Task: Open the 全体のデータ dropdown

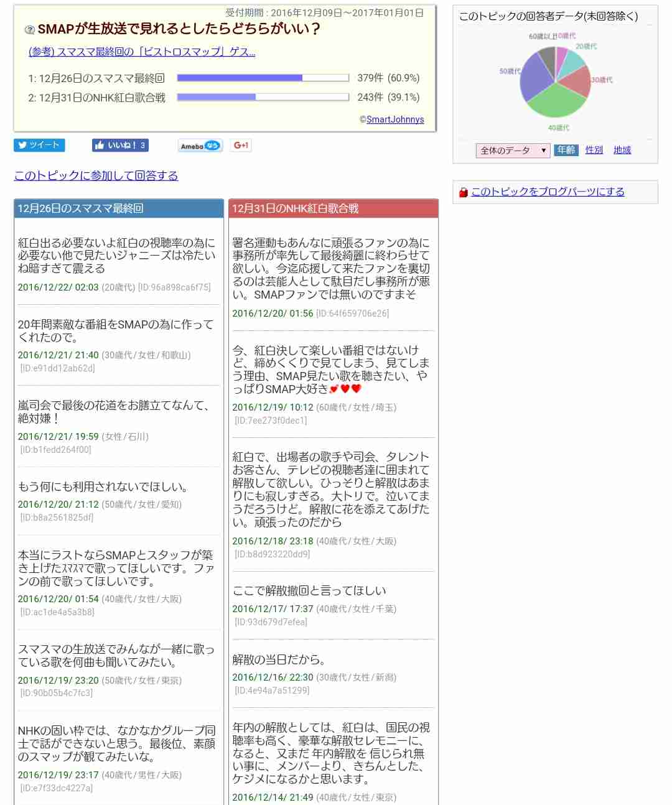Action: pos(513,151)
